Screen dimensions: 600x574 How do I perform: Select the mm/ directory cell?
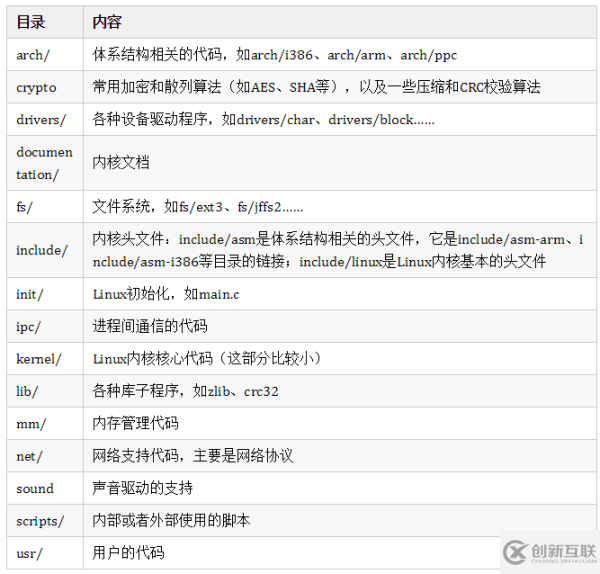pos(45,424)
